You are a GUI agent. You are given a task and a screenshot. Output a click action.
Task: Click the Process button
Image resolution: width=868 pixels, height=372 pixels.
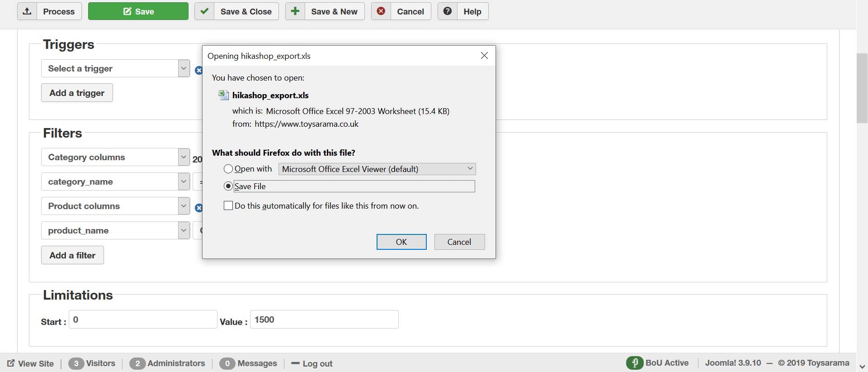tap(49, 11)
